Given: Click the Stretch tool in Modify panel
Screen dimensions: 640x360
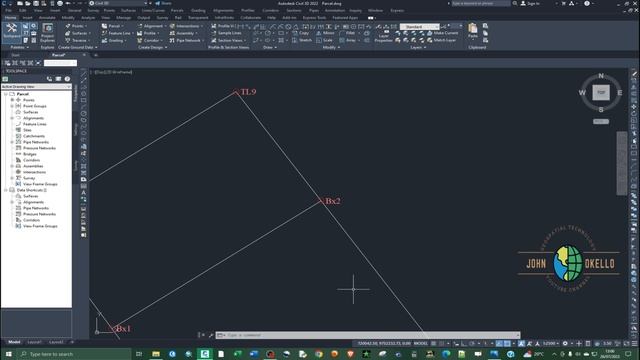Looking at the screenshot, I should point(302,40).
